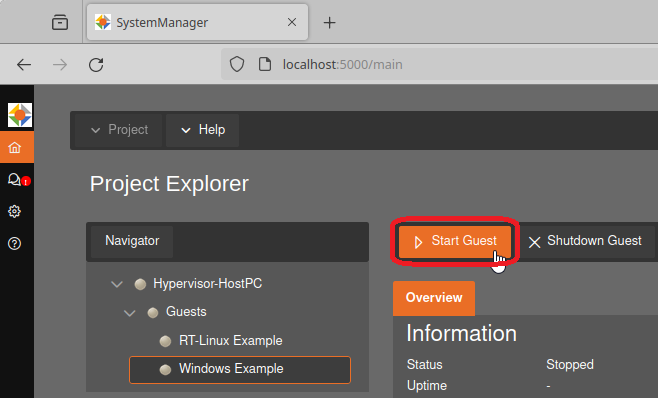Click the SystemManager tab favicon
The width and height of the screenshot is (658, 398).
coord(103,22)
